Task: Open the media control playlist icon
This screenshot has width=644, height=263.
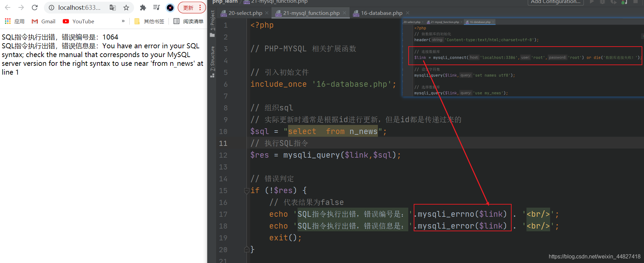Action: coord(156,7)
